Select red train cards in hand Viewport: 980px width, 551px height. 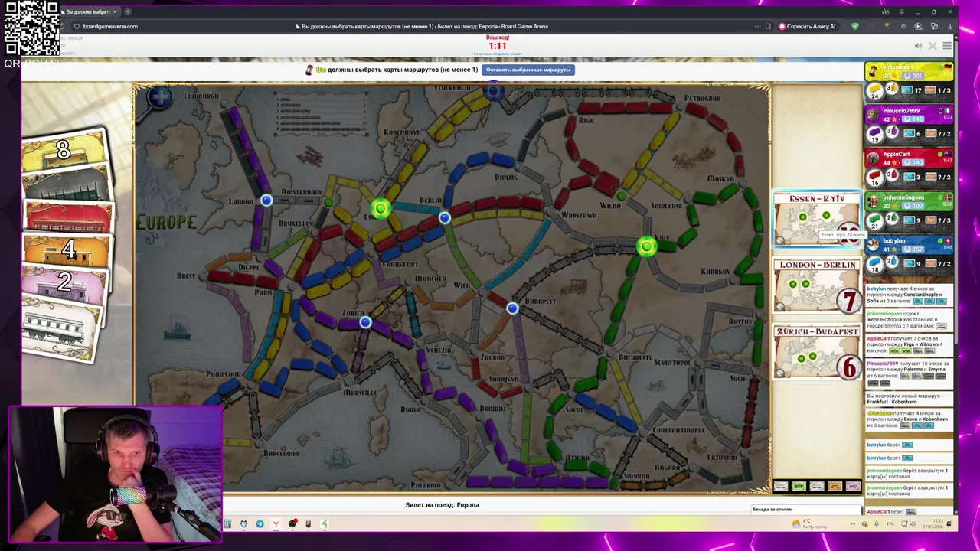coord(69,217)
